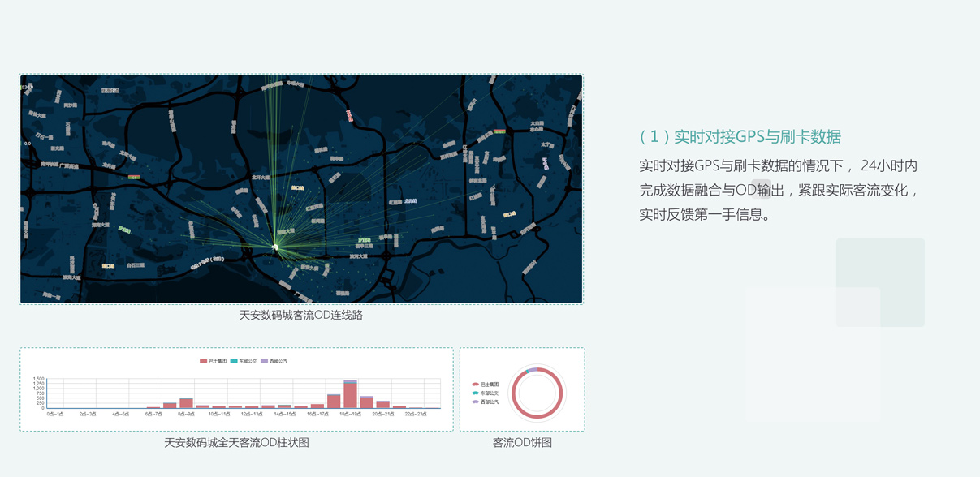Viewport: 980px width, 477px height.
Task: Click 西部公汽 legend marker beside donut chart
Action: (476, 402)
